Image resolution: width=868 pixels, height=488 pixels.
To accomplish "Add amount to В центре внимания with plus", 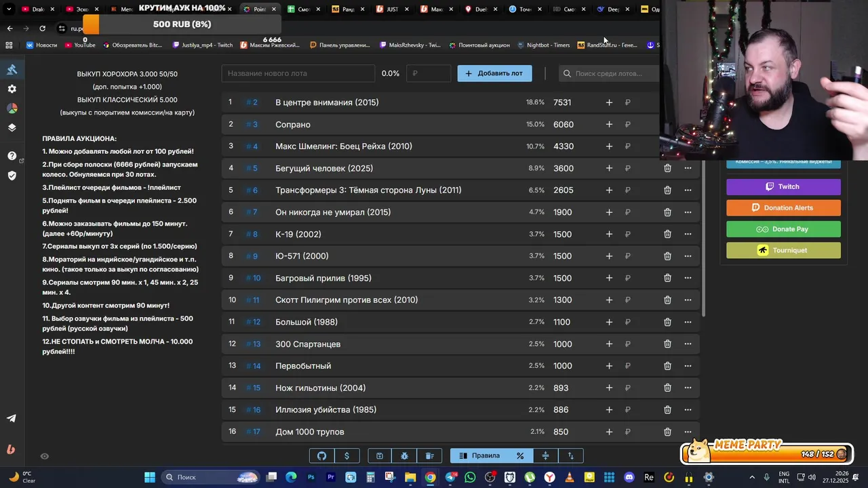I will point(609,102).
